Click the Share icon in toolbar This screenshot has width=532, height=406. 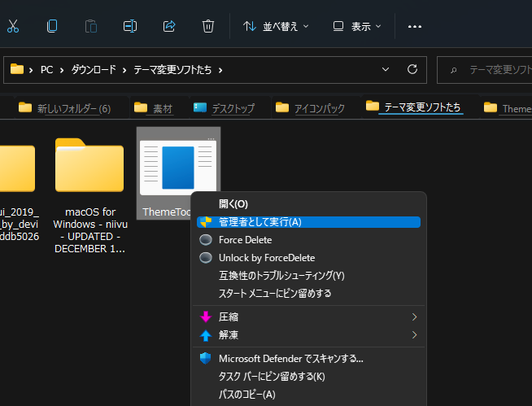coord(169,26)
